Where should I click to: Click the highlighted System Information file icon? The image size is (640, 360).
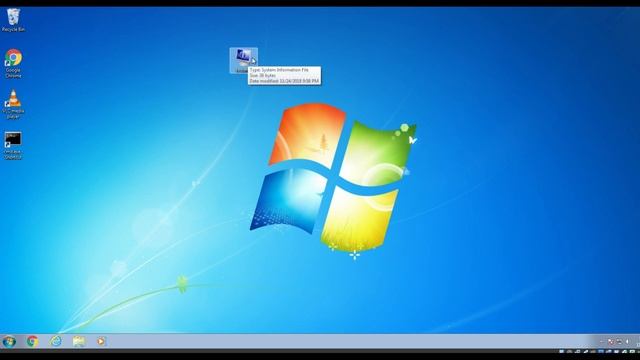pyautogui.click(x=243, y=60)
